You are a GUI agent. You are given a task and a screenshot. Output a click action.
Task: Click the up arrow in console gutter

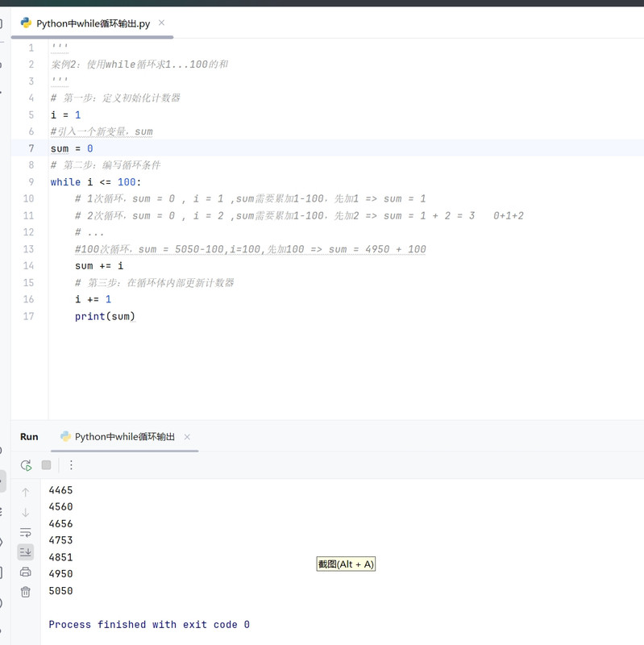point(26,492)
